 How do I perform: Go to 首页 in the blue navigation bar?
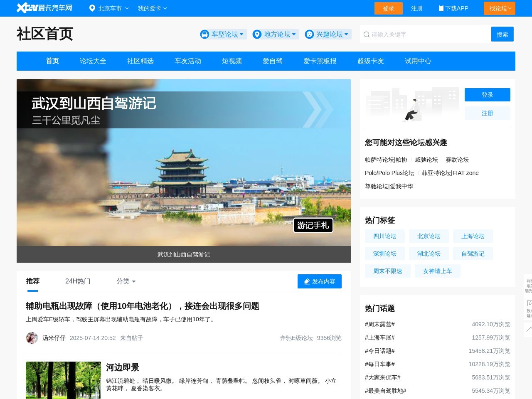[52, 61]
